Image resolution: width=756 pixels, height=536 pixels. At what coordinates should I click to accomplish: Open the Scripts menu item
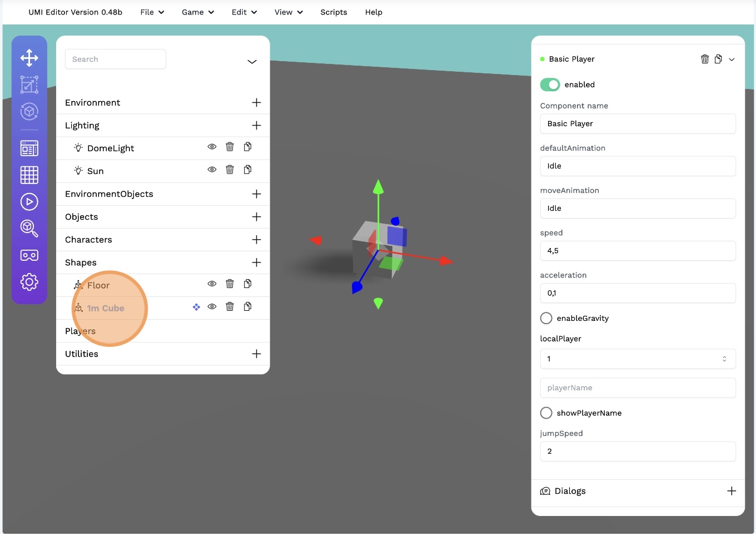click(334, 12)
